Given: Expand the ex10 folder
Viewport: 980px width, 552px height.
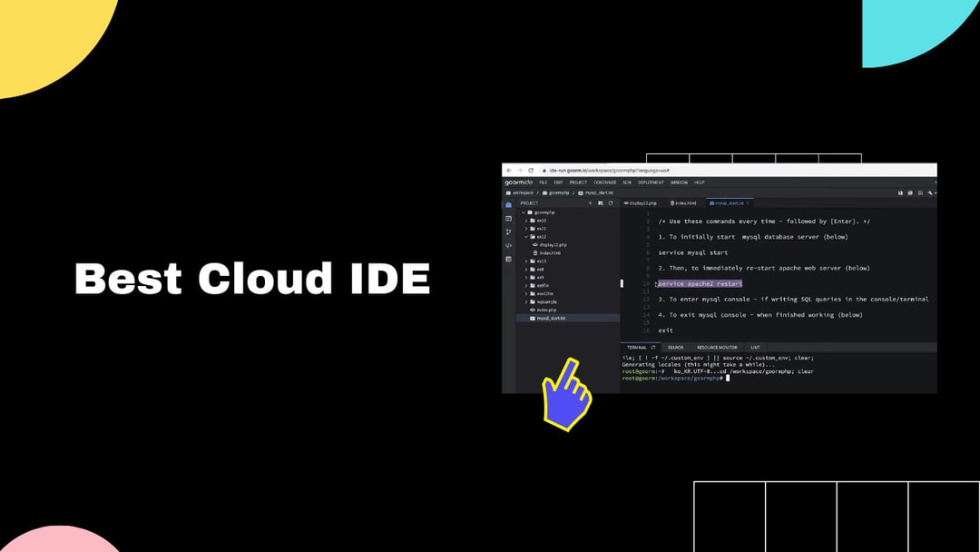Looking at the screenshot, I should pyautogui.click(x=525, y=221).
